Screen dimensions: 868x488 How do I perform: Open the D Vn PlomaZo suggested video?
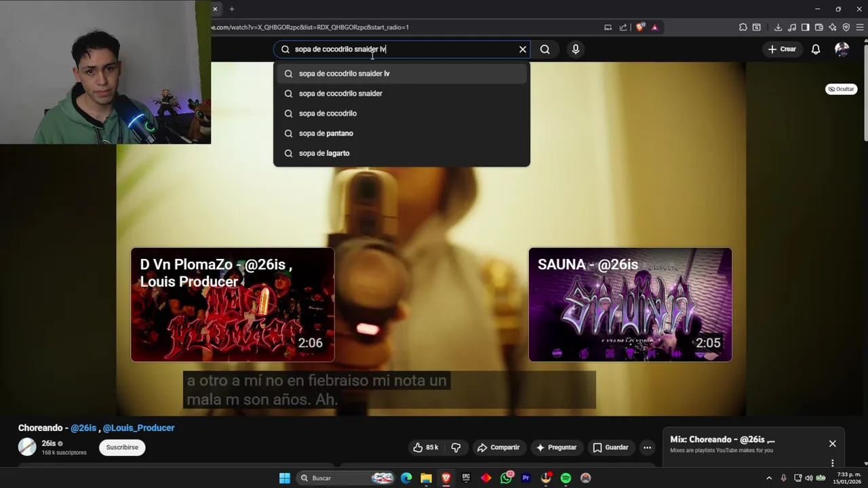click(x=233, y=304)
